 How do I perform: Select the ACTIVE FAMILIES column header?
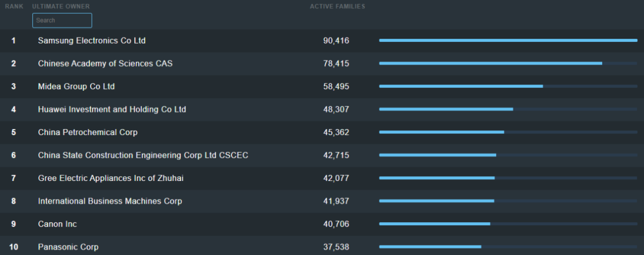[x=337, y=7]
